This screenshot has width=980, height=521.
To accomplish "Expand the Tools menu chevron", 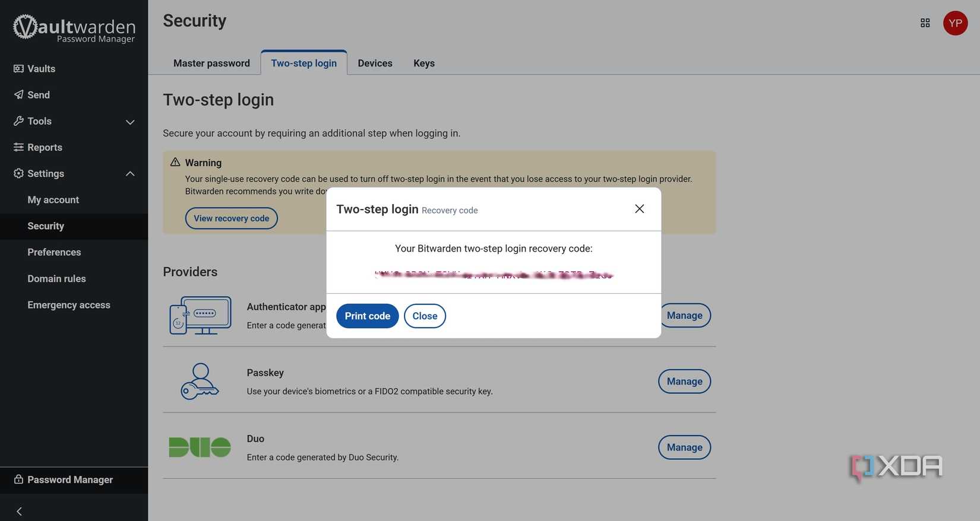I will pyautogui.click(x=130, y=122).
